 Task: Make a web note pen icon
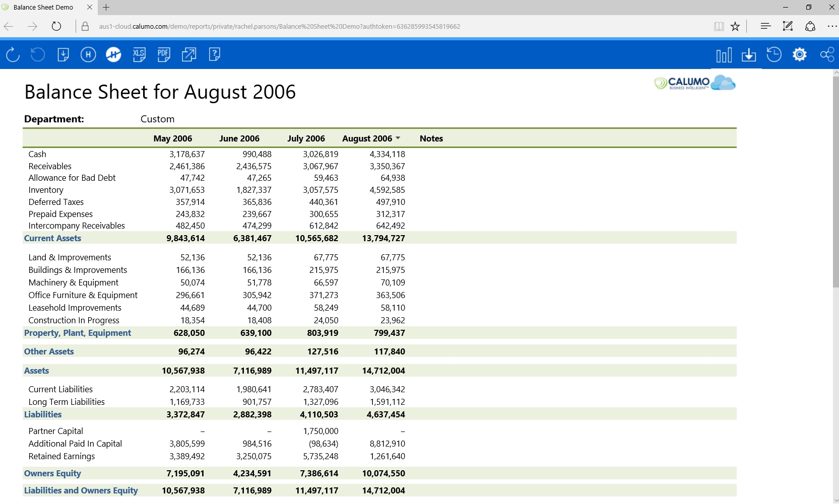[788, 26]
